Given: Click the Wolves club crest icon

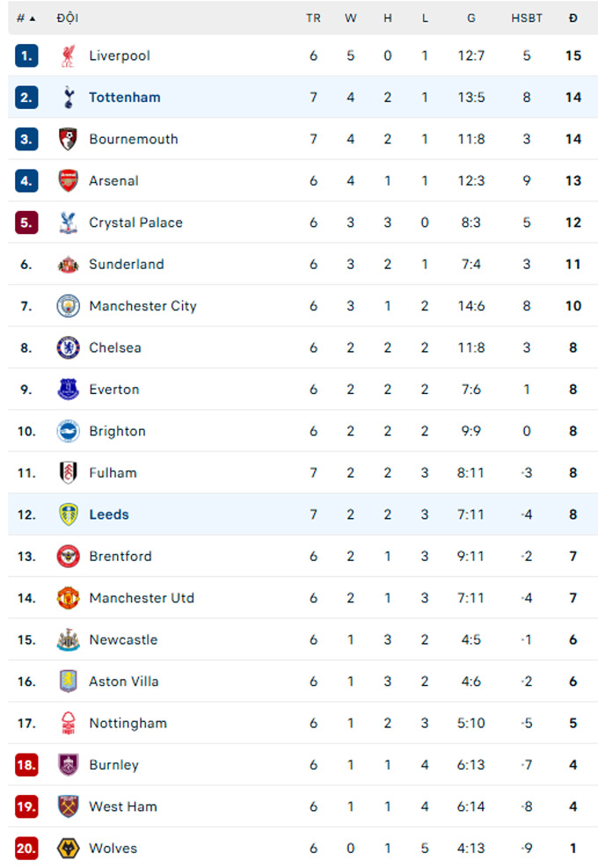Looking at the screenshot, I should (68, 849).
